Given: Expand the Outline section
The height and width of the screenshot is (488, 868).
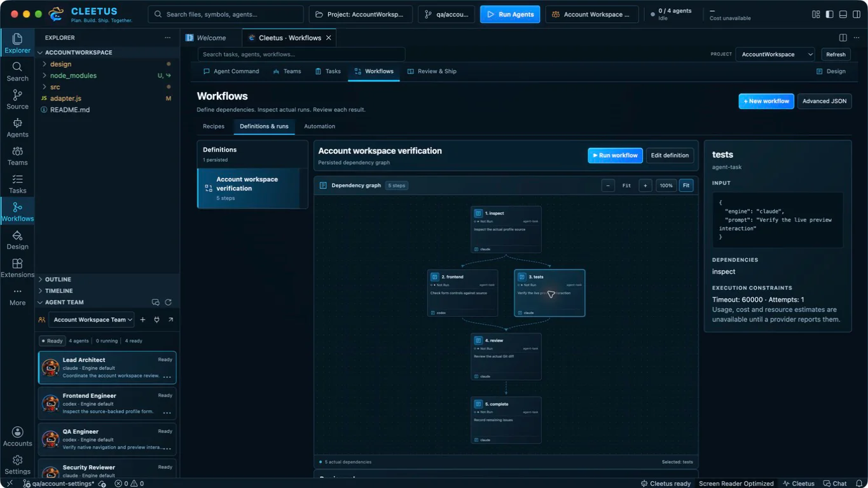Looking at the screenshot, I should [x=107, y=280].
